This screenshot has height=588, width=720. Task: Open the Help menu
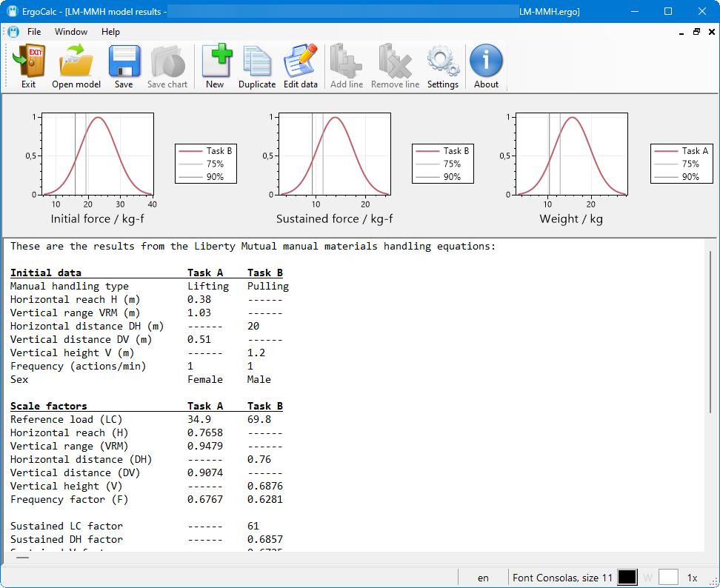click(x=110, y=32)
